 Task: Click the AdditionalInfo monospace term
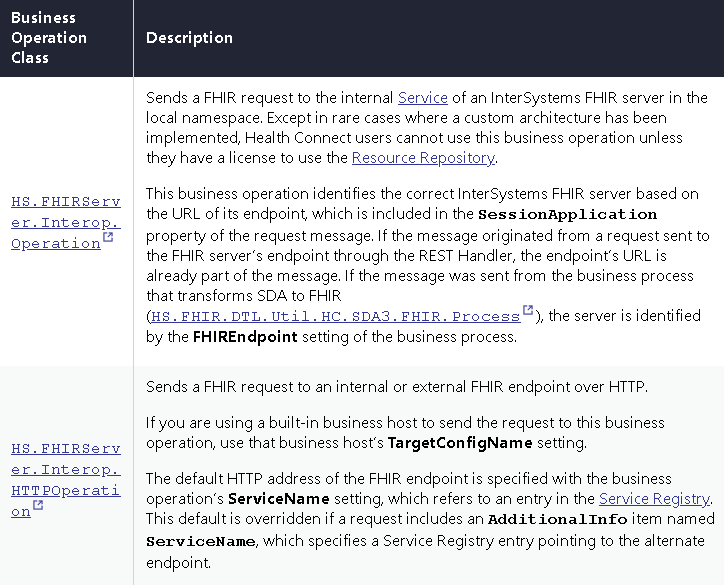click(x=558, y=519)
